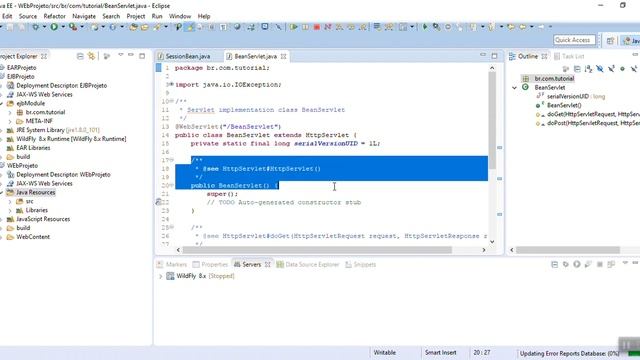
Task: Click the Outline Collapse All icon
Action: (x=577, y=69)
